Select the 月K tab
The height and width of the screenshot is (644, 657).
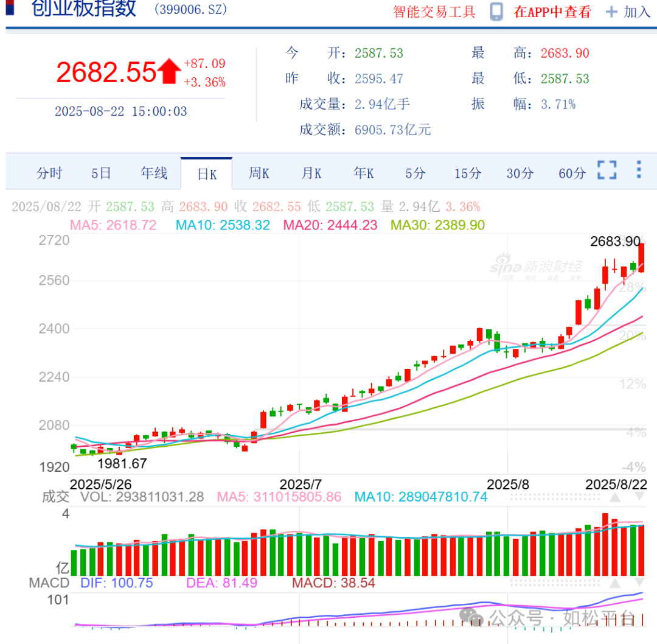[311, 173]
